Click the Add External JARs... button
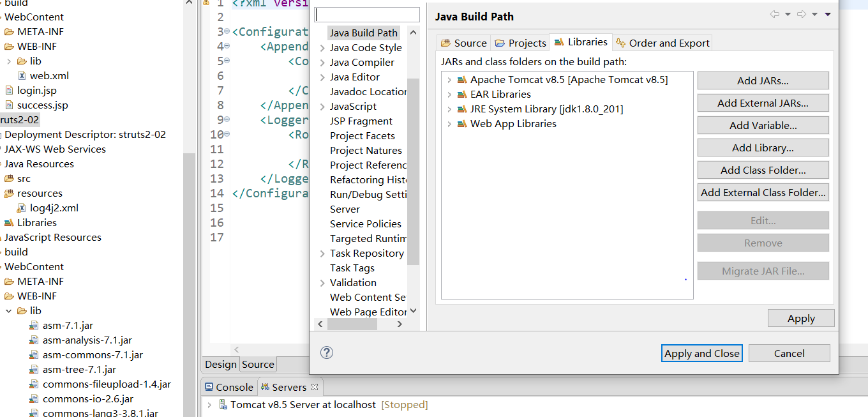 763,103
